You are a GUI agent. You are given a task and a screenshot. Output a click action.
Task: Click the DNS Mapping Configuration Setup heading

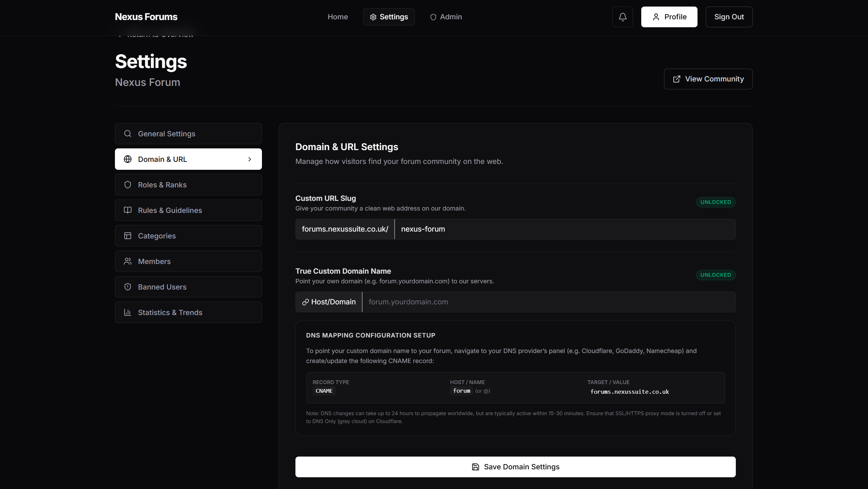pyautogui.click(x=370, y=335)
